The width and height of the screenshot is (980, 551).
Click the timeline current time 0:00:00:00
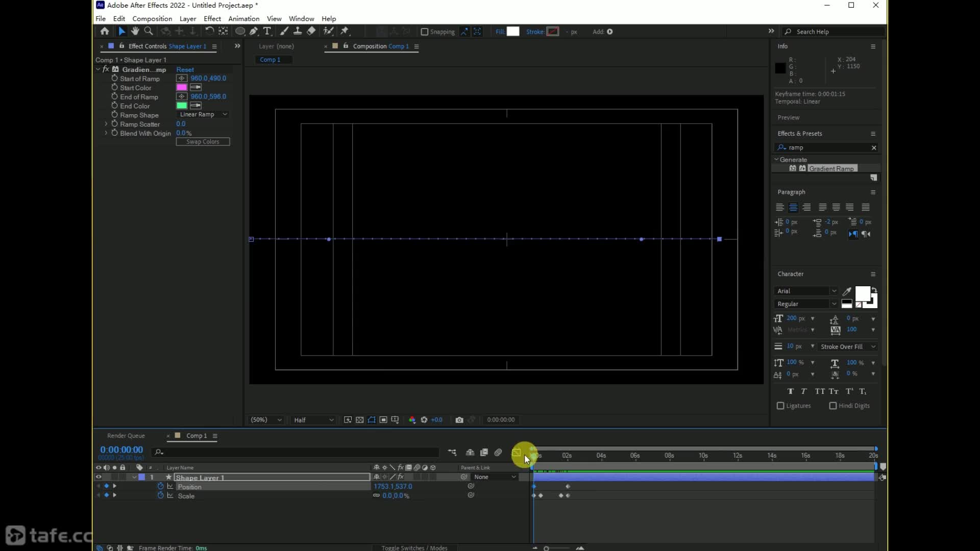point(121,450)
